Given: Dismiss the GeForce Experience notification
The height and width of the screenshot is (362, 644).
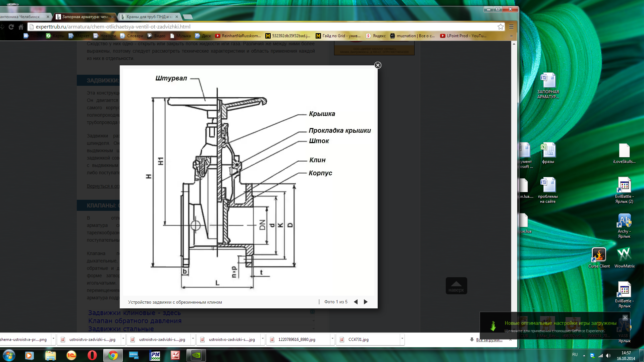Looking at the screenshot, I should [625, 317].
